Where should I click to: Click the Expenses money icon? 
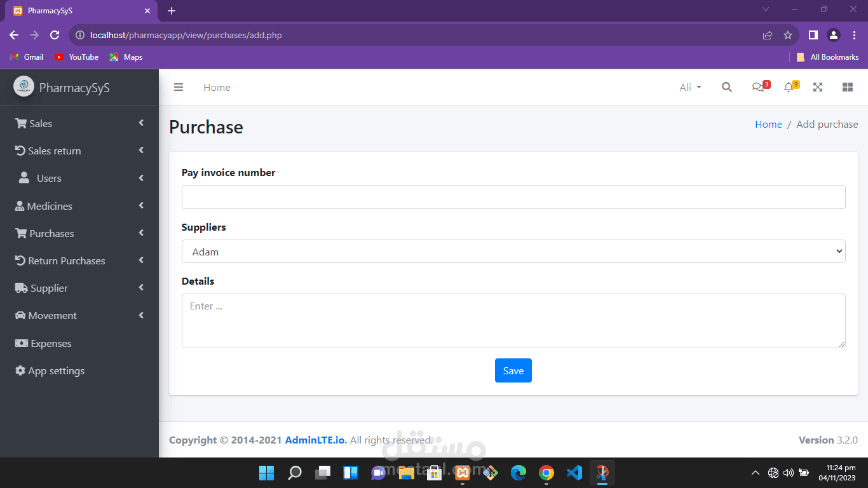tap(22, 343)
